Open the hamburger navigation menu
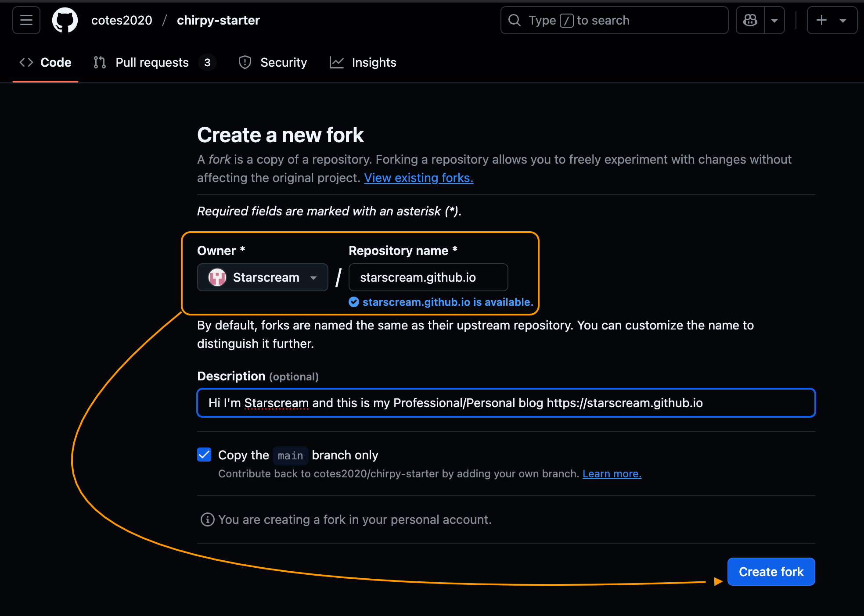864x616 pixels. 26,20
